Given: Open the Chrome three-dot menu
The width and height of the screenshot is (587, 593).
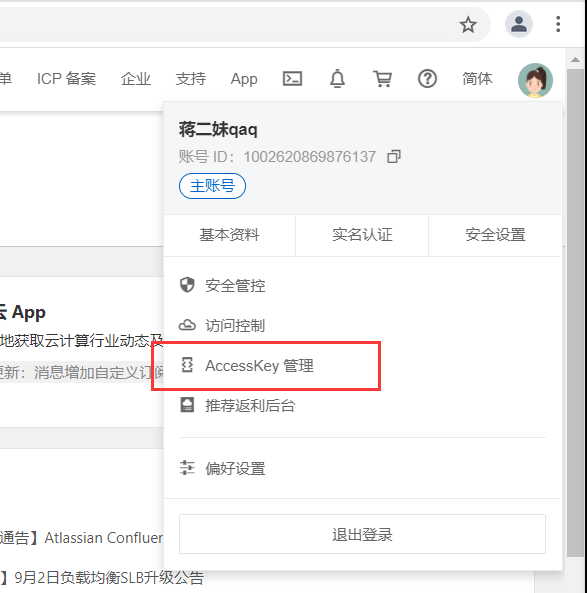Looking at the screenshot, I should [x=558, y=24].
